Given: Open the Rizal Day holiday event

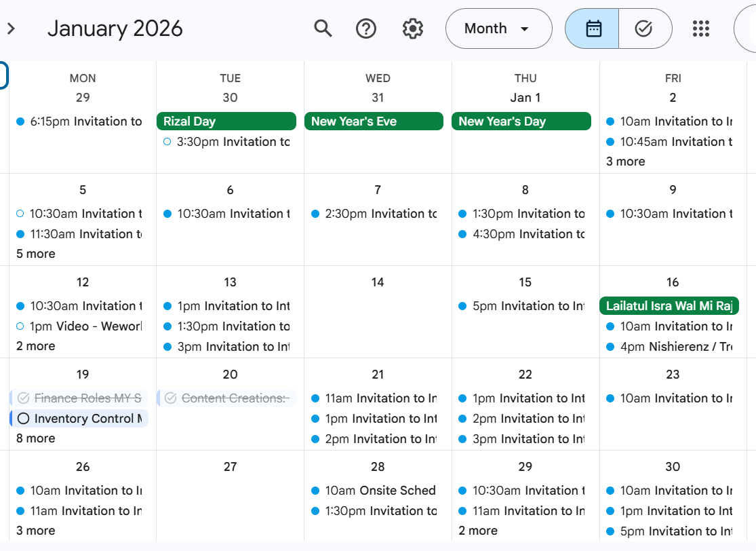Looking at the screenshot, I should click(226, 121).
